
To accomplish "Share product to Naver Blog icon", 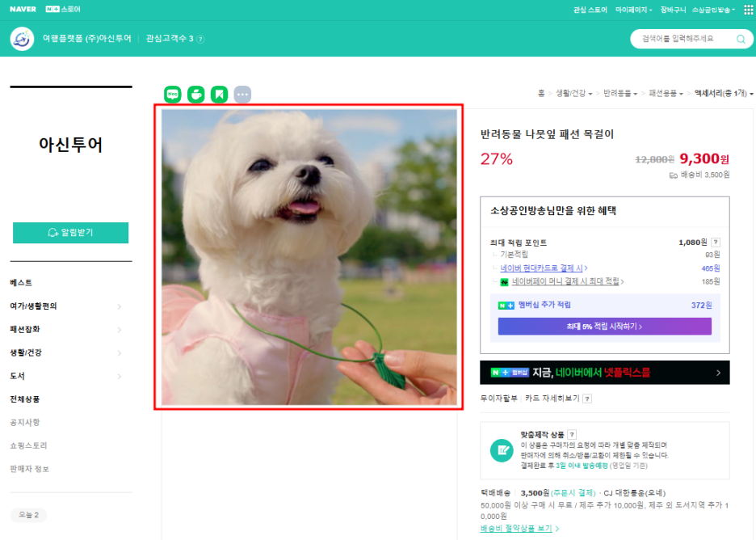I will pos(173,95).
